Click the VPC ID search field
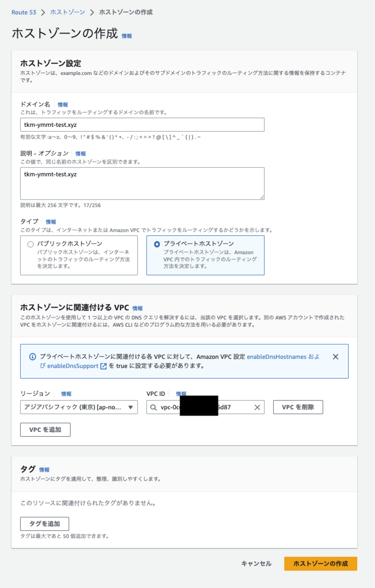This screenshot has height=588, width=375. 205,407
